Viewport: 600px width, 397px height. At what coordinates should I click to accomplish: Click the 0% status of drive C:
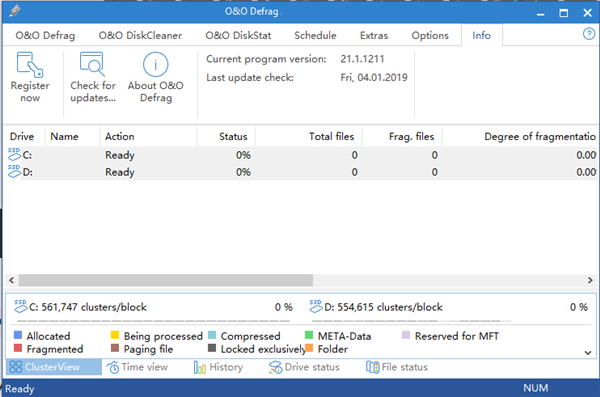[x=243, y=155]
